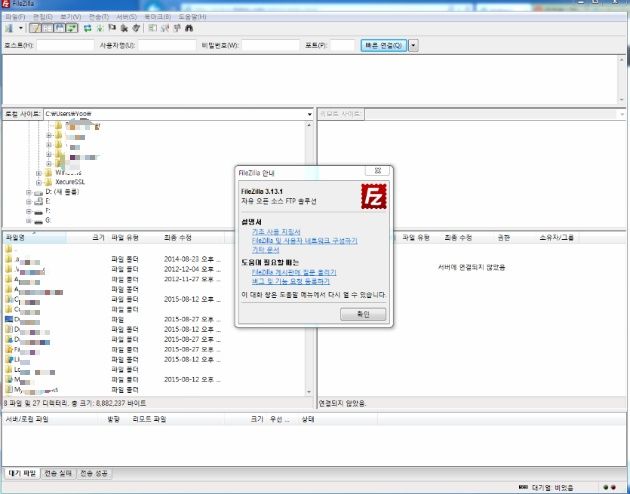Viewport: 630px width, 494px height.
Task: Open the third documentation link under 설명서
Action: point(266,250)
